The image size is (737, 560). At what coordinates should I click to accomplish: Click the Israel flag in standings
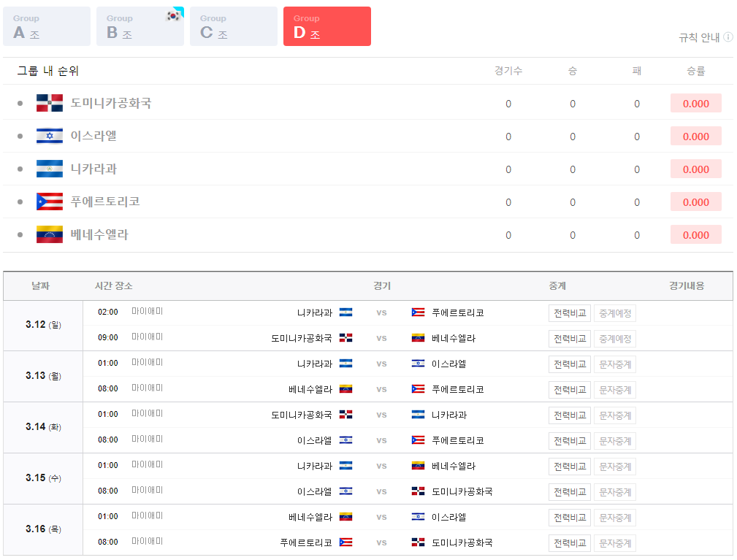[50, 136]
